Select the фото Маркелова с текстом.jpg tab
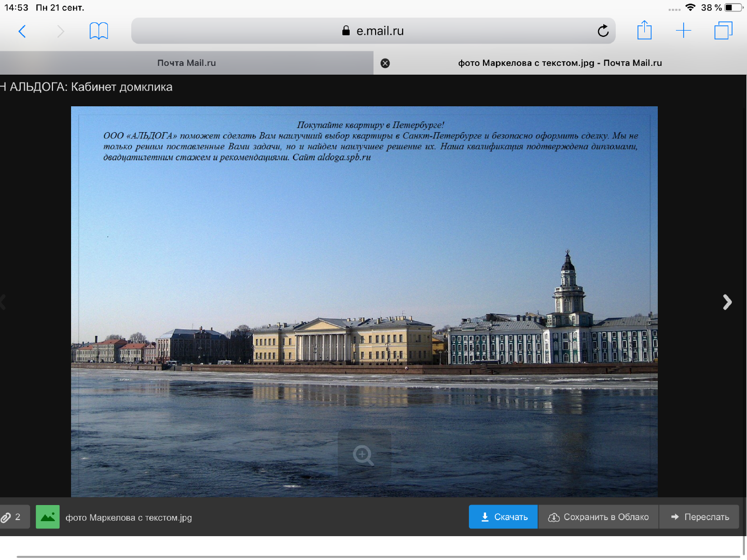The image size is (747, 560). point(559,63)
